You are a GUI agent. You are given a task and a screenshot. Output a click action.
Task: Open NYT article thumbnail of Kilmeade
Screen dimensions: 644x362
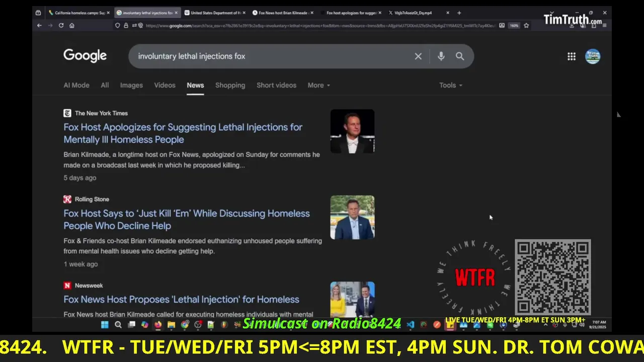pyautogui.click(x=352, y=131)
